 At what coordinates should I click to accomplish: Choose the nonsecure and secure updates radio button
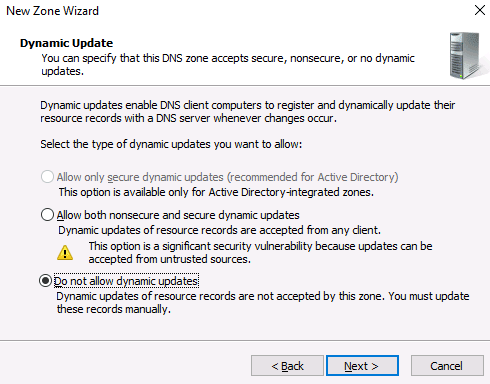pyautogui.click(x=47, y=215)
